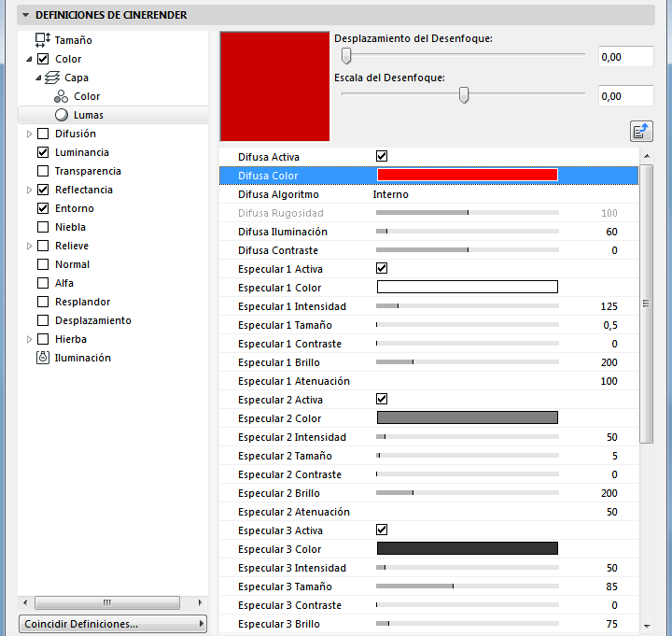
Task: Click the Desplazamiento del Desenfoque value field
Action: tap(626, 57)
